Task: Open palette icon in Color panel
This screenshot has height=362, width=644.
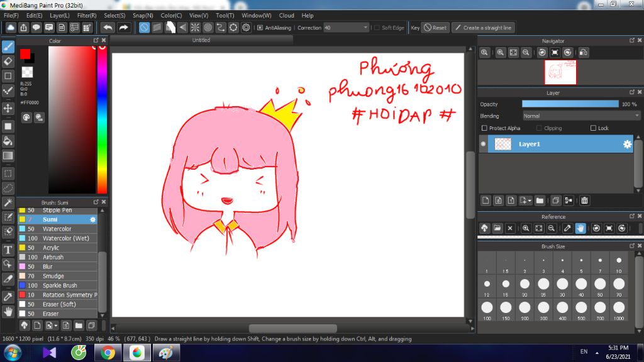Action: 26,118
